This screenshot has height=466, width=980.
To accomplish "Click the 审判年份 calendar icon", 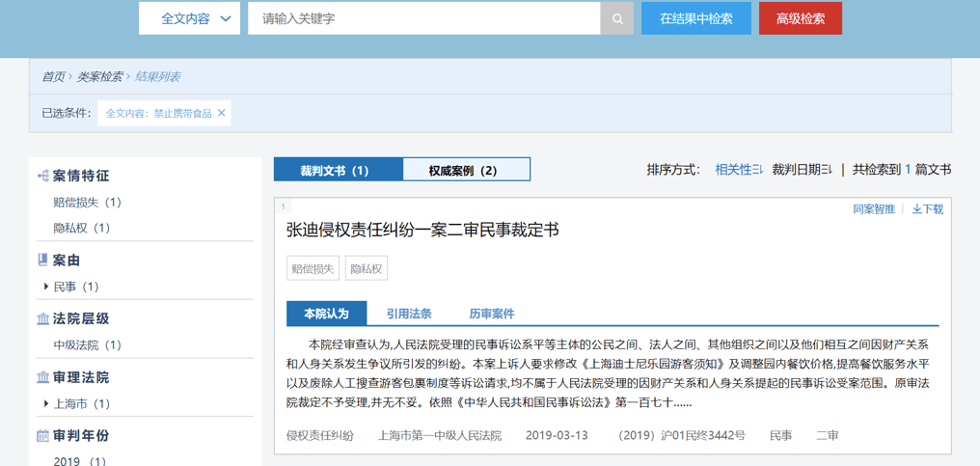I will click(x=43, y=435).
